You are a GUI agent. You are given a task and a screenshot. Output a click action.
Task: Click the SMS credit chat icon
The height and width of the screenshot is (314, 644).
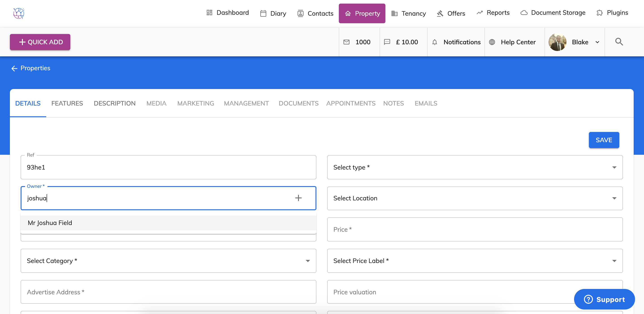click(x=387, y=42)
